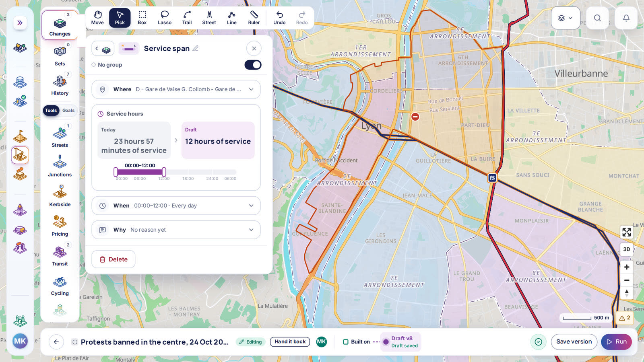
Task: Open the Ruler measuring tool
Action: 254,18
